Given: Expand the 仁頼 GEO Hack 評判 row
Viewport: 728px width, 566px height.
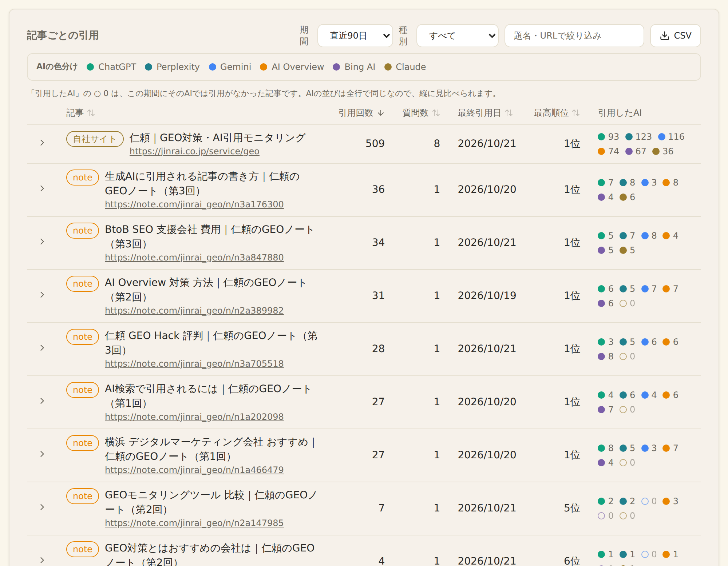Looking at the screenshot, I should 42,348.
